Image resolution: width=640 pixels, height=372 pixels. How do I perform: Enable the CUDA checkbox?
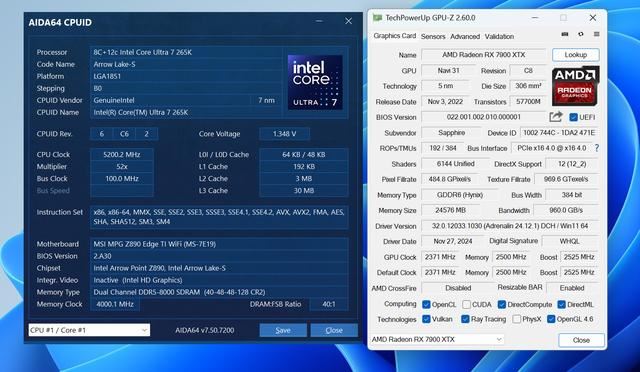pos(467,305)
